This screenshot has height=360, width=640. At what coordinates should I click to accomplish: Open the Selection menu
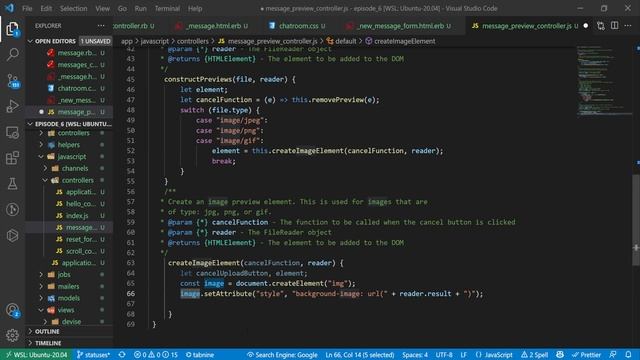(x=73, y=8)
